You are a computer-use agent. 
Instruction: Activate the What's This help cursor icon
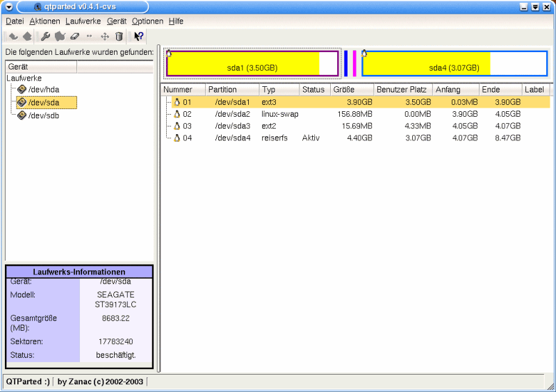point(138,36)
